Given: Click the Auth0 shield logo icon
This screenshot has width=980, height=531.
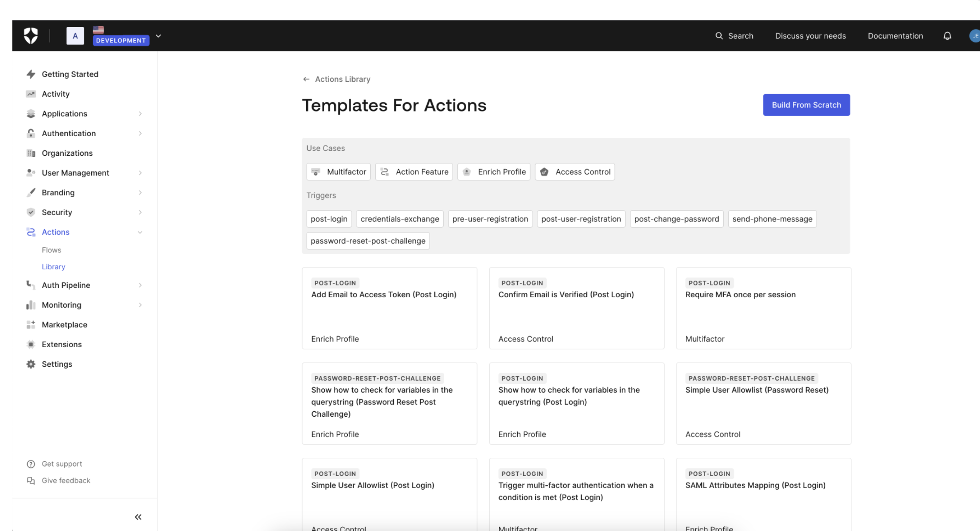Looking at the screenshot, I should (x=31, y=35).
